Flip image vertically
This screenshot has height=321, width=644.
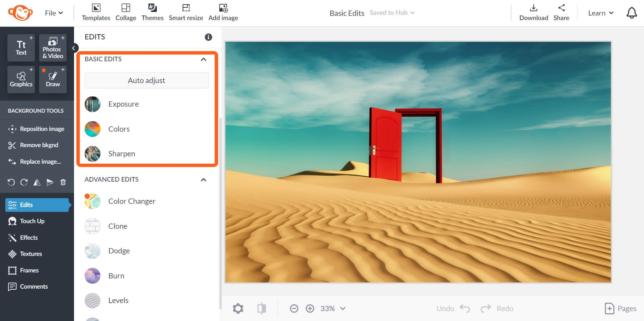pyautogui.click(x=50, y=182)
